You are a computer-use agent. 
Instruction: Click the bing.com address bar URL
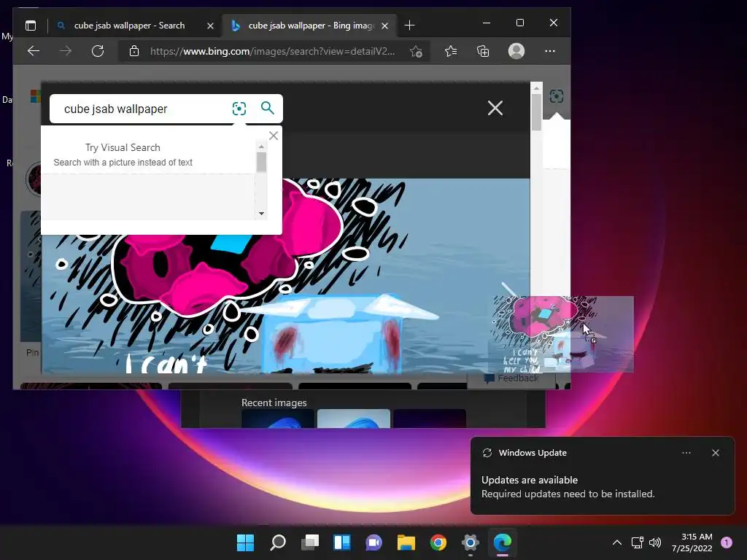(x=272, y=52)
